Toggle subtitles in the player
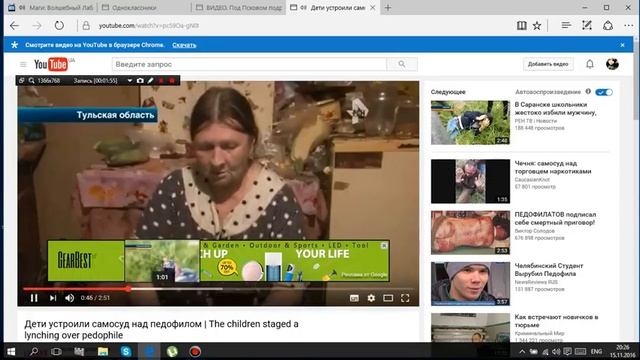640x360 pixels. click(x=354, y=298)
